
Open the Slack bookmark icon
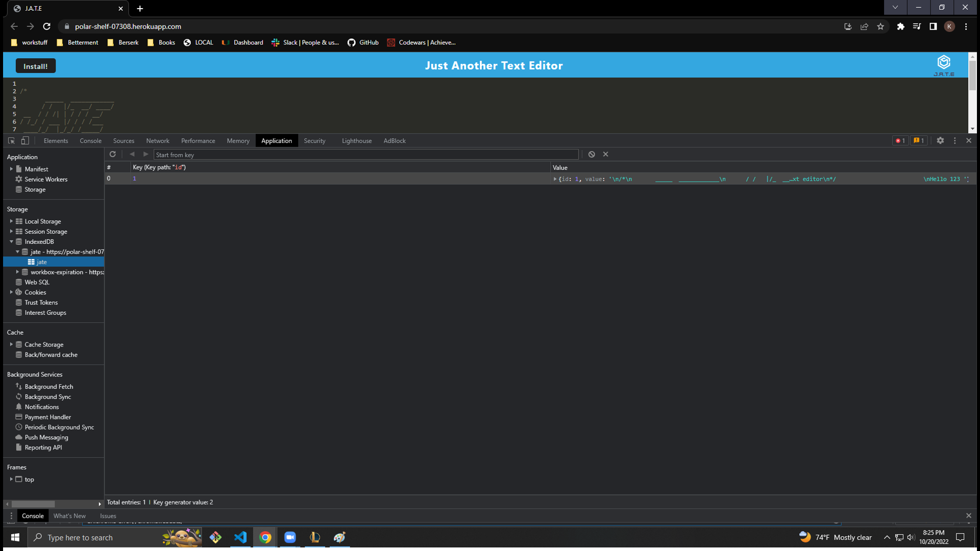276,43
